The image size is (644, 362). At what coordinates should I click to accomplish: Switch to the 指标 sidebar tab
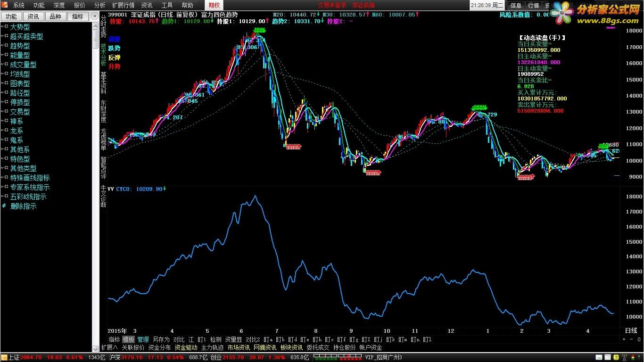[78, 16]
